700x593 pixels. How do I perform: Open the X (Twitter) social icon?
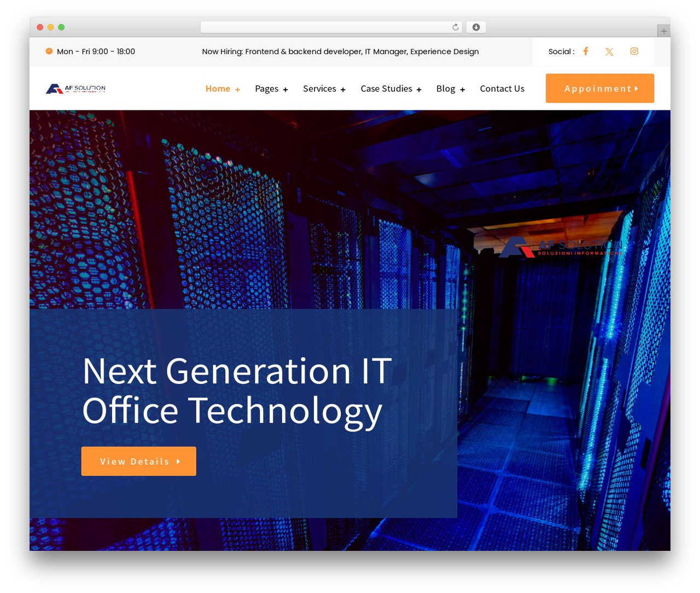point(609,51)
